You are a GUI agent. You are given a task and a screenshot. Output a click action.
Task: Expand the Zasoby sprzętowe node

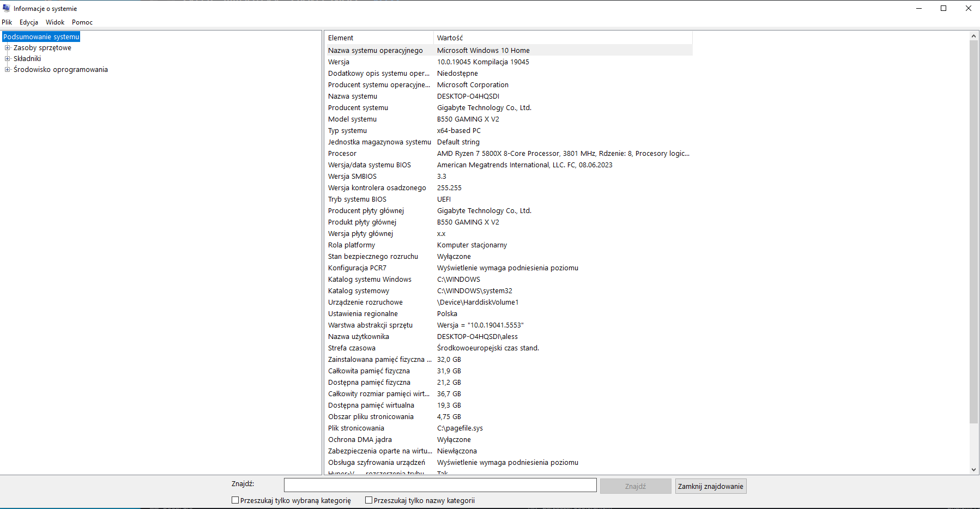coord(8,48)
